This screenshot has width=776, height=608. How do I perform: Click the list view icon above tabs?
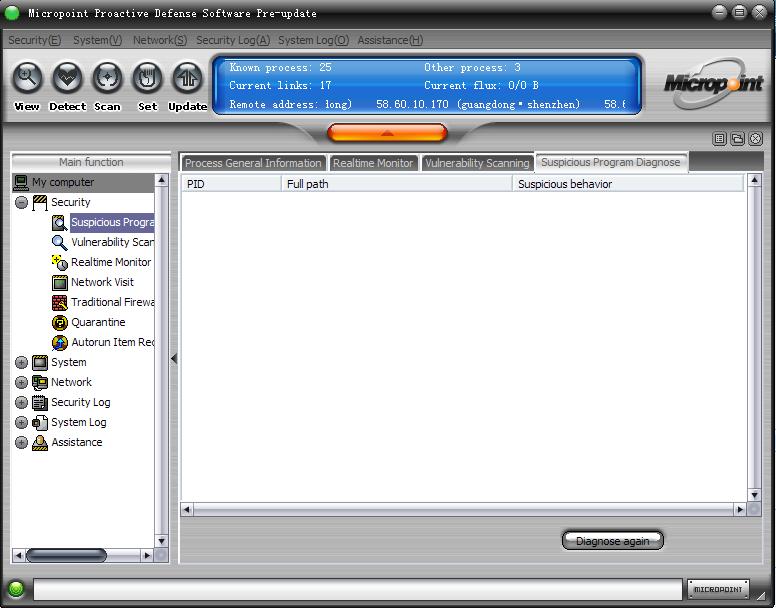720,139
